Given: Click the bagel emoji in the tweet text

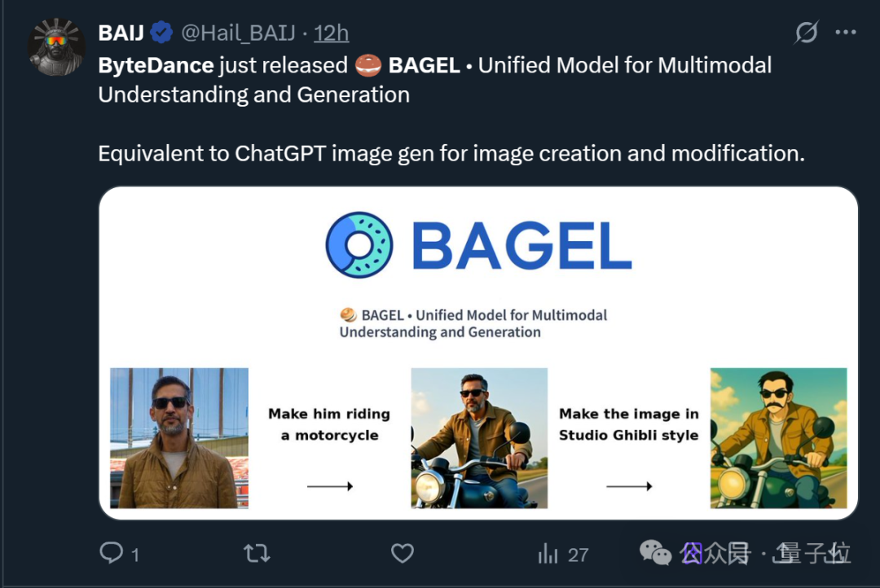Looking at the screenshot, I should point(368,66).
